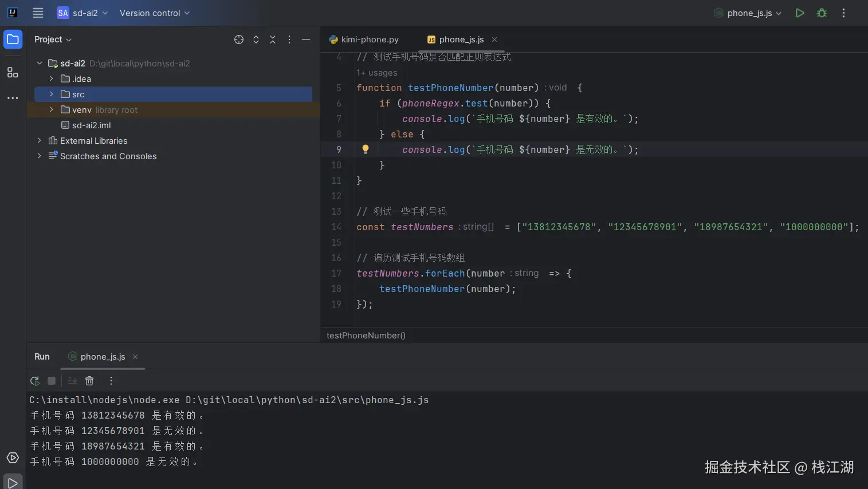
Task: Start debugging with the bug icon
Action: tap(822, 13)
